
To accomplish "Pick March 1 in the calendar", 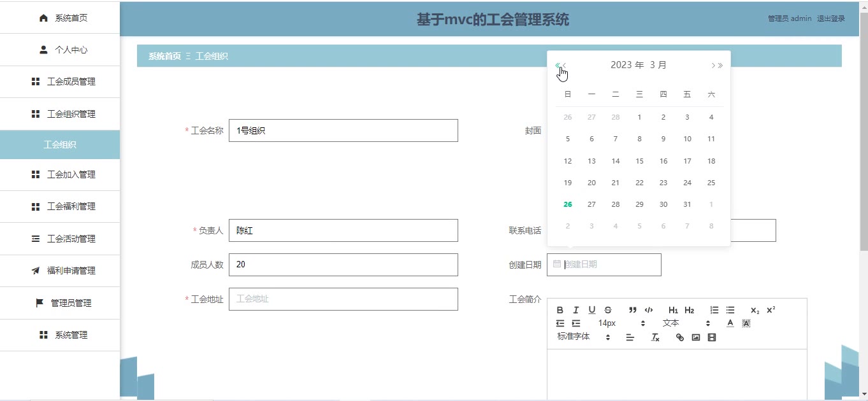I will click(x=639, y=117).
